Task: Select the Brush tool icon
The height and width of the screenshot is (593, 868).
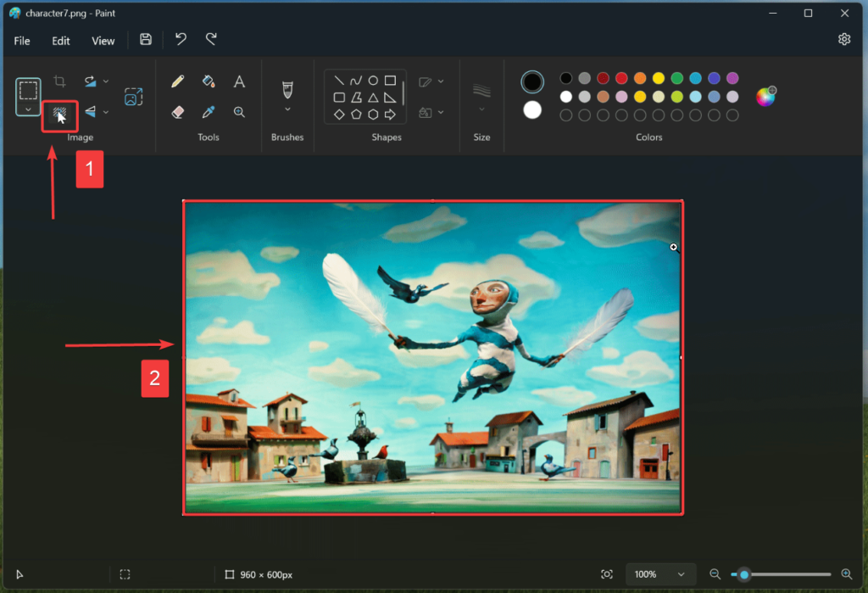Action: point(287,89)
